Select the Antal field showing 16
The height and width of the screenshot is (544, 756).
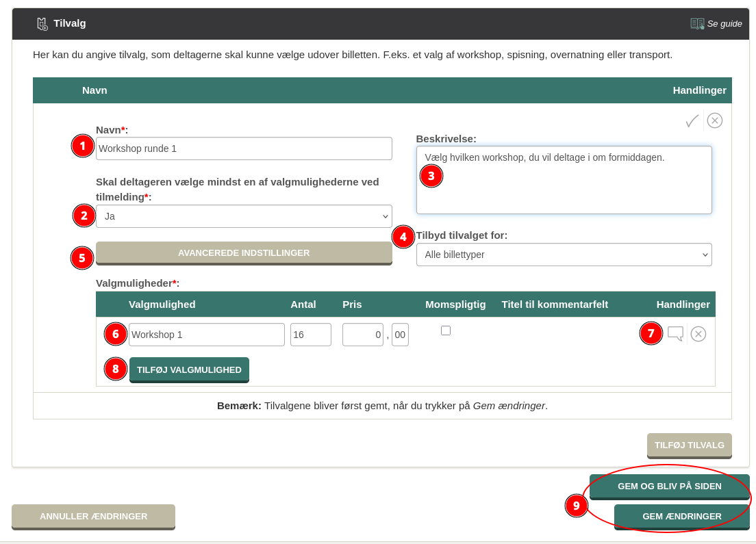310,335
